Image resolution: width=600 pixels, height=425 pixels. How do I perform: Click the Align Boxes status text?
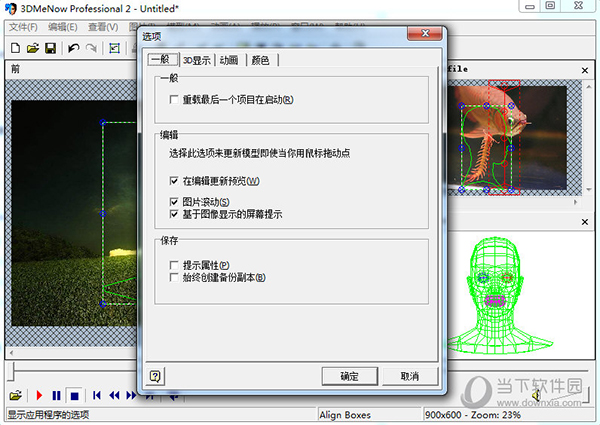(345, 415)
